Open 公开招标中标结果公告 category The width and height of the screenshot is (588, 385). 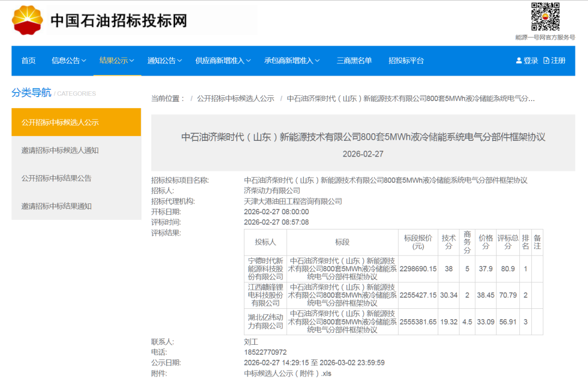click(56, 178)
